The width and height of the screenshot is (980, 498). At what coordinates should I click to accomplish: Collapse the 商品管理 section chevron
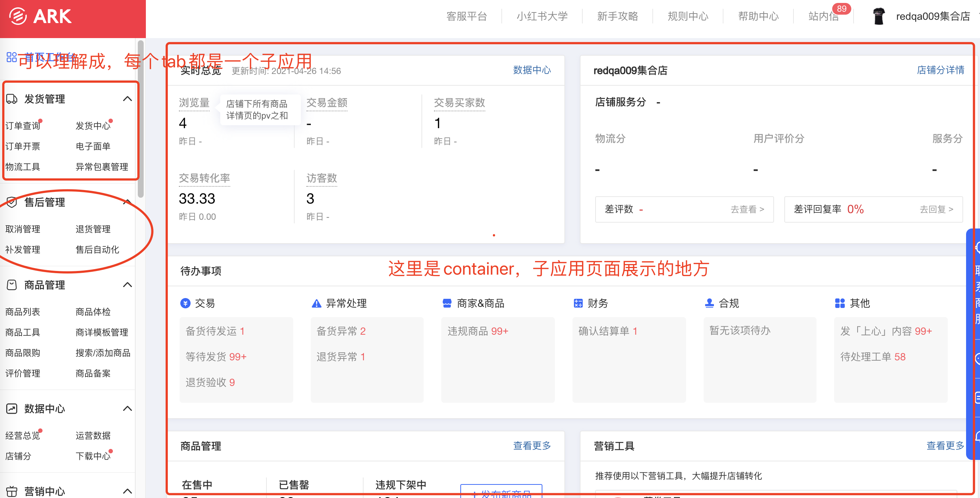coord(128,285)
